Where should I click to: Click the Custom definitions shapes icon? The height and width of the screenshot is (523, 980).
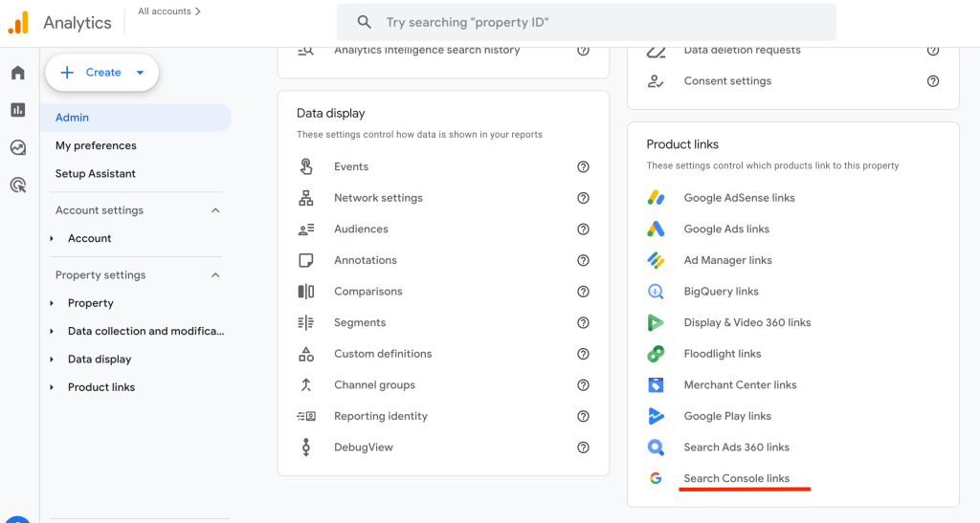click(305, 354)
